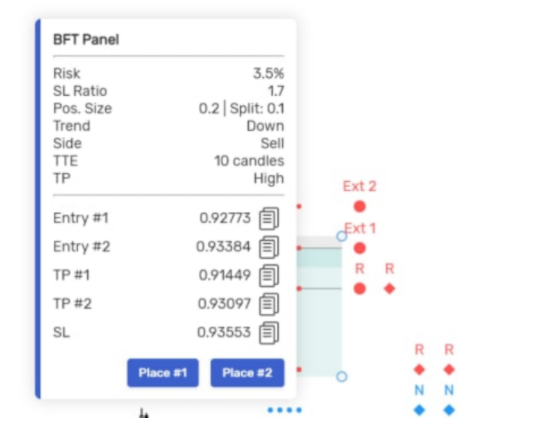Copy the Entry #1 price value
The image size is (534, 432).
tap(269, 218)
